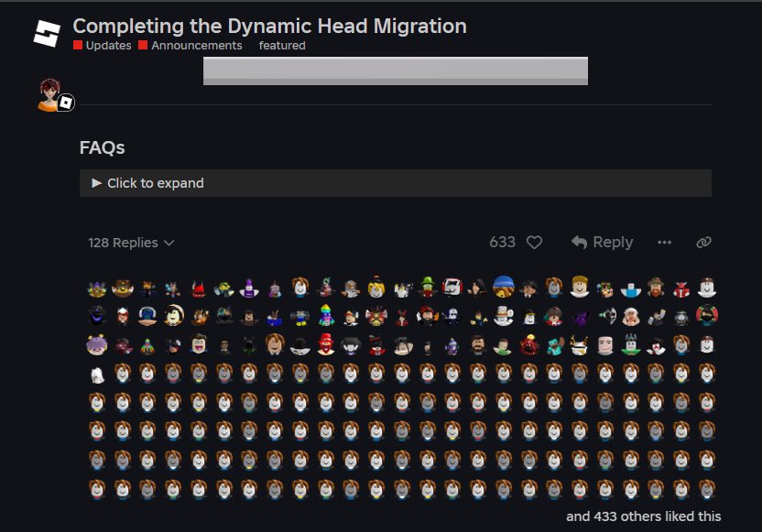This screenshot has height=532, width=762.
Task: Open liker avatar wearing blue headphones
Action: (x=147, y=316)
